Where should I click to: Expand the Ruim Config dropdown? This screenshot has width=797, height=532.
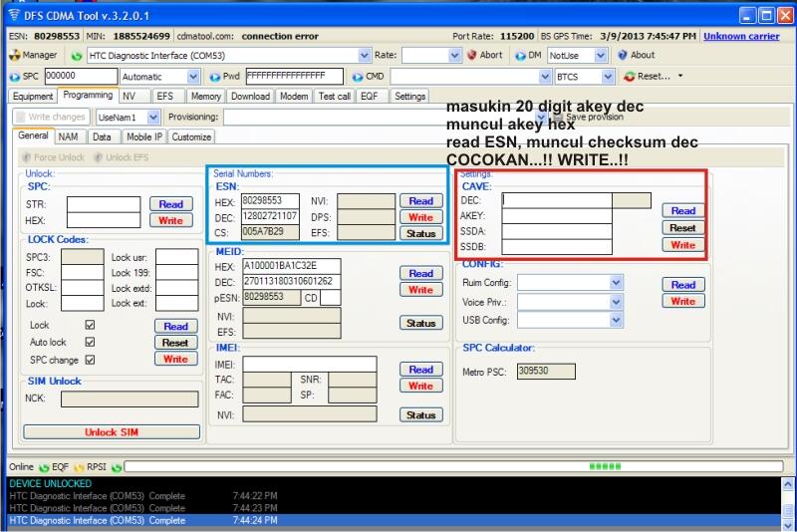coord(616,283)
